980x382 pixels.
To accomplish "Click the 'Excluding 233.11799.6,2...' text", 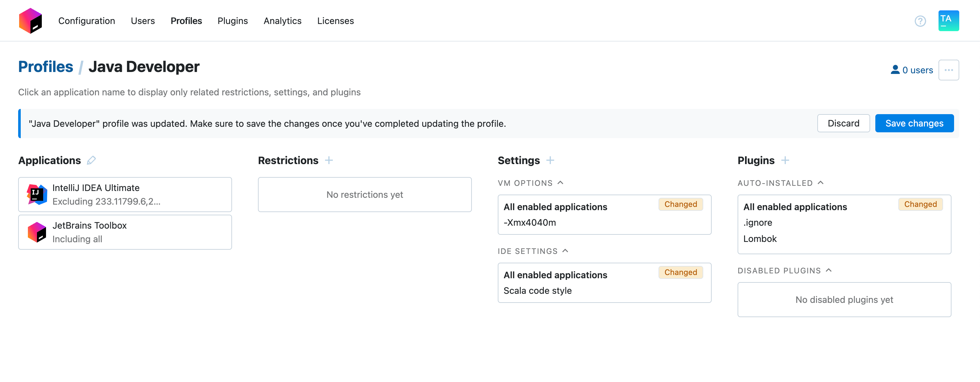I will (106, 201).
